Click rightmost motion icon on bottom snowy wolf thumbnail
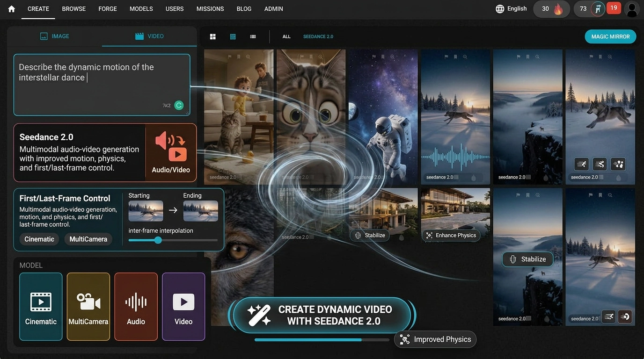 [x=625, y=316]
